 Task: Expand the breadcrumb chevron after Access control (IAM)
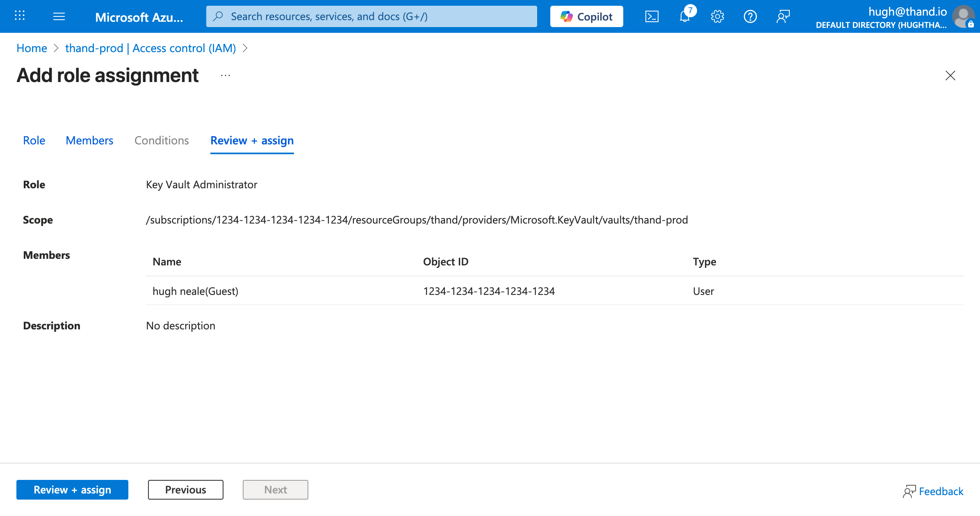[x=246, y=48]
